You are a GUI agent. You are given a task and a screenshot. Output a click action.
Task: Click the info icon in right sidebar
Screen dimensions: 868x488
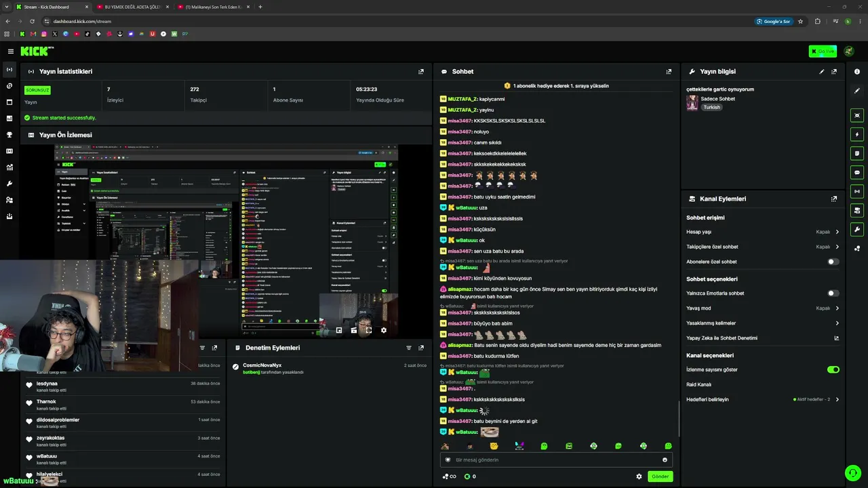[857, 72]
